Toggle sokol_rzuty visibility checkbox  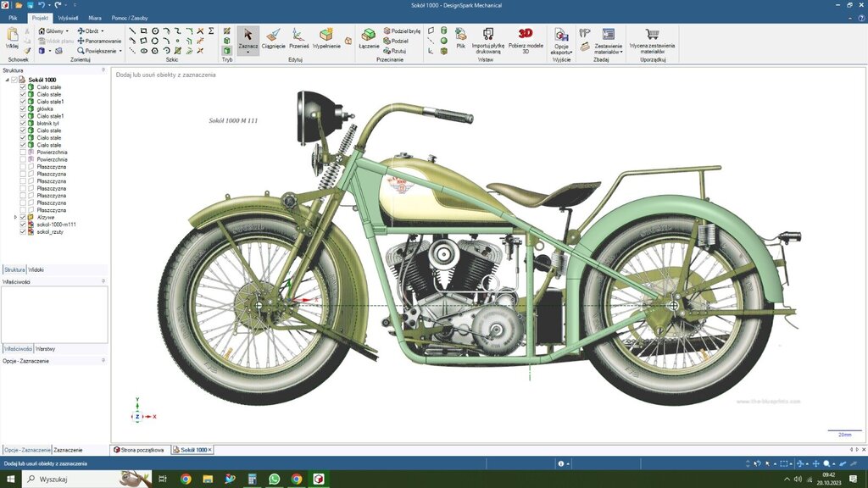coord(23,231)
